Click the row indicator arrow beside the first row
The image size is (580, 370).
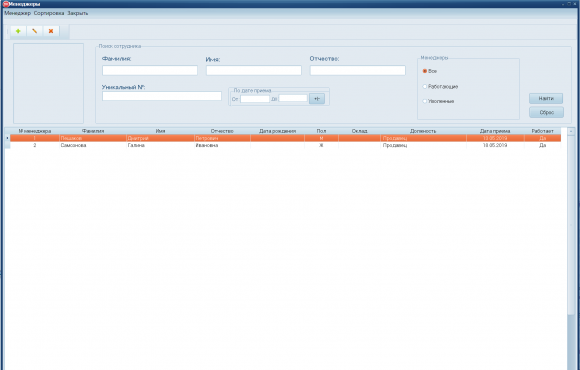click(7, 138)
